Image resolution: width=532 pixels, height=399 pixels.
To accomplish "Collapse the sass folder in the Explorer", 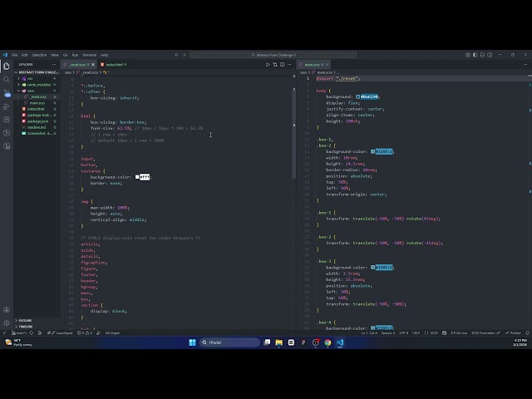I will click(x=37, y=91).
